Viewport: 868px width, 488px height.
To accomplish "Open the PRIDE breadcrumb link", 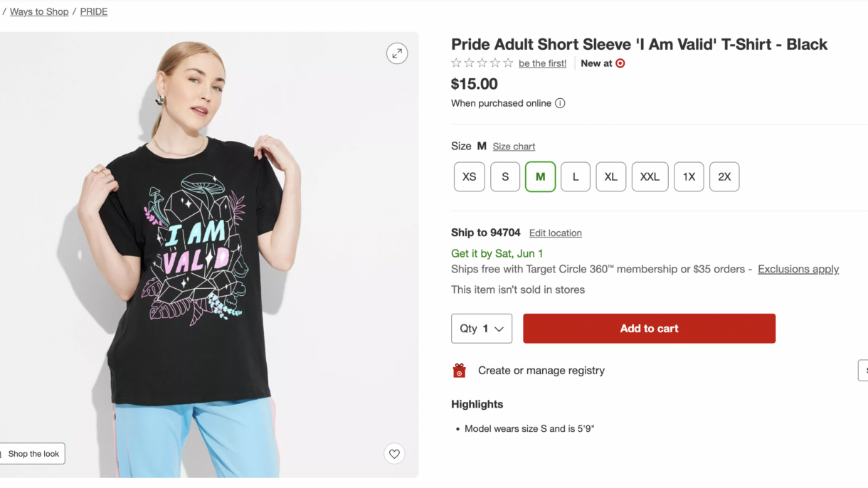I will [x=94, y=12].
